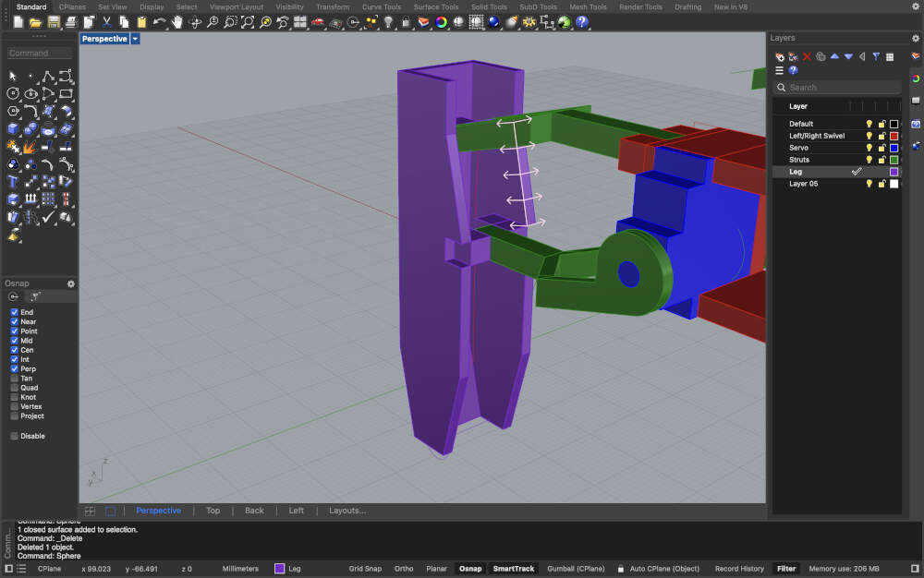Click the lock objects padlock icon
This screenshot has height=578, width=924.
coord(406,22)
